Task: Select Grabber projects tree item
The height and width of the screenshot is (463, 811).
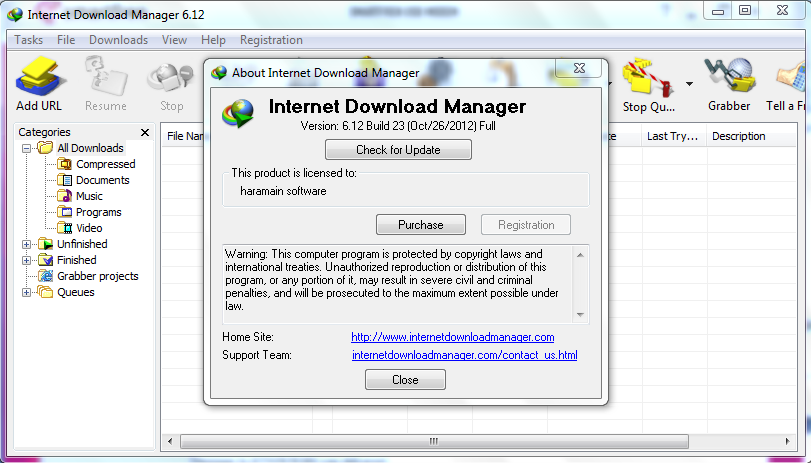Action: pyautogui.click(x=98, y=276)
